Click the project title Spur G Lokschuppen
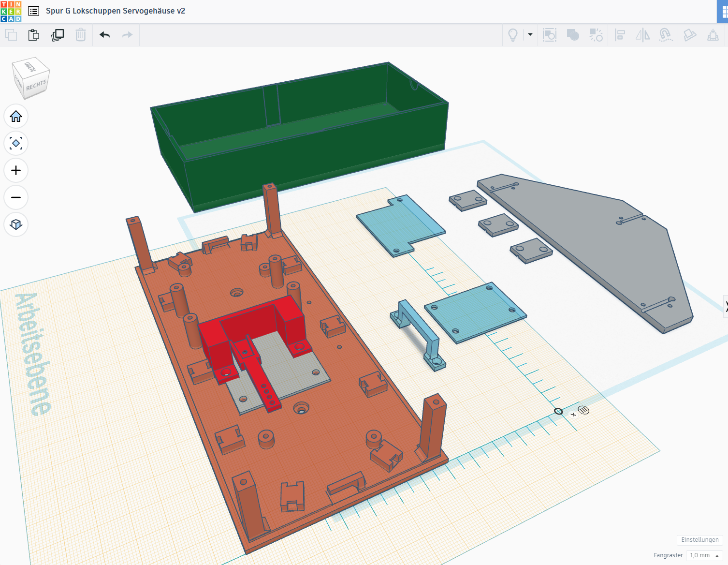Image resolution: width=728 pixels, height=565 pixels. click(x=116, y=11)
